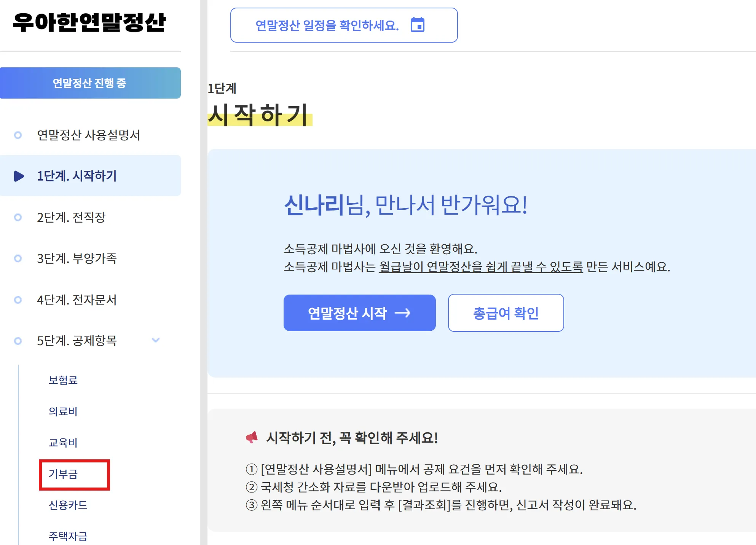756x545 pixels.
Task: Click the play triangle icon beside 1단계. 시작하기
Action: click(x=19, y=176)
